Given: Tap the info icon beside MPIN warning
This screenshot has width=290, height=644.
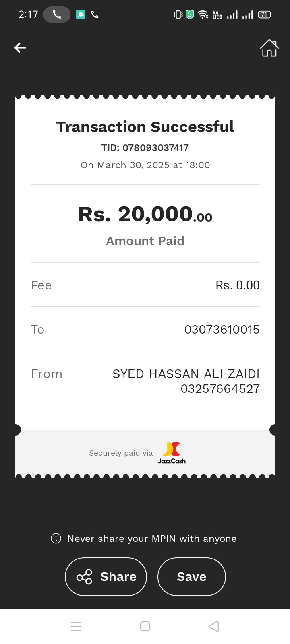Looking at the screenshot, I should pyautogui.click(x=56, y=539).
